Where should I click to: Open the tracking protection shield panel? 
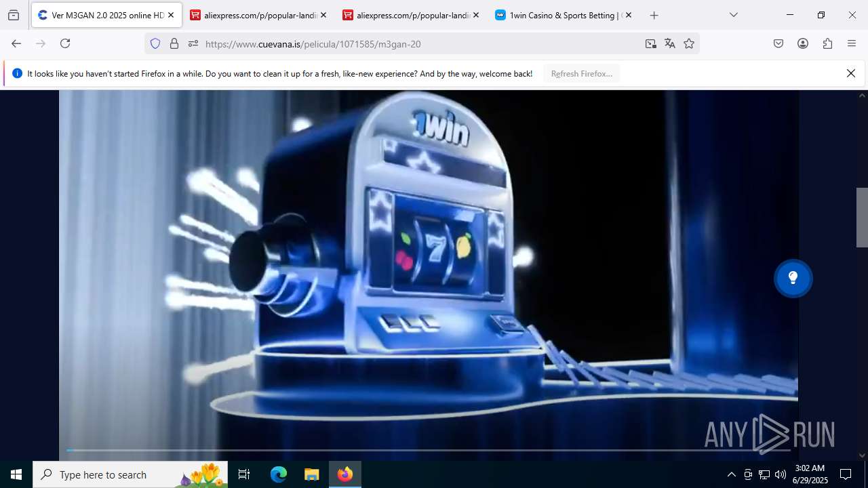pos(155,43)
